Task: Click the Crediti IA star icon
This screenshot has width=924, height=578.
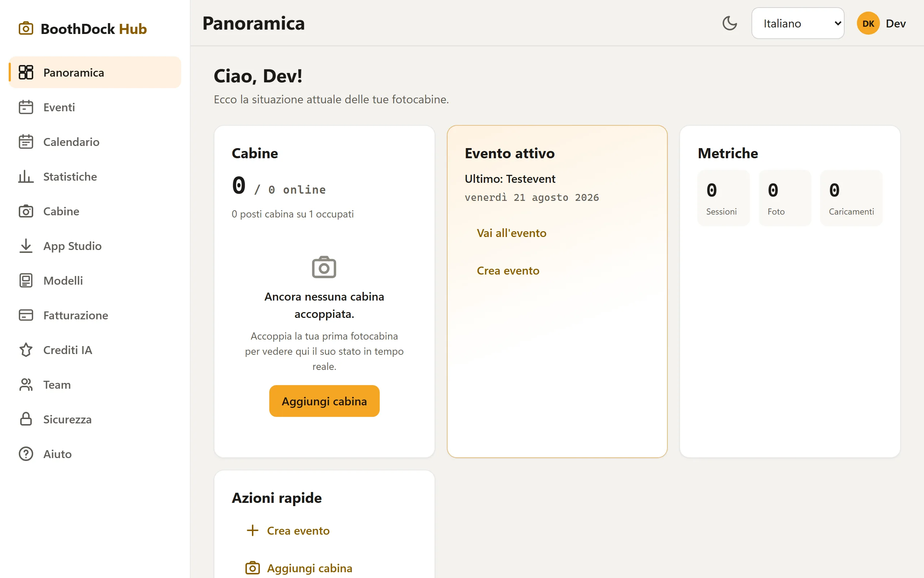Action: pos(26,350)
